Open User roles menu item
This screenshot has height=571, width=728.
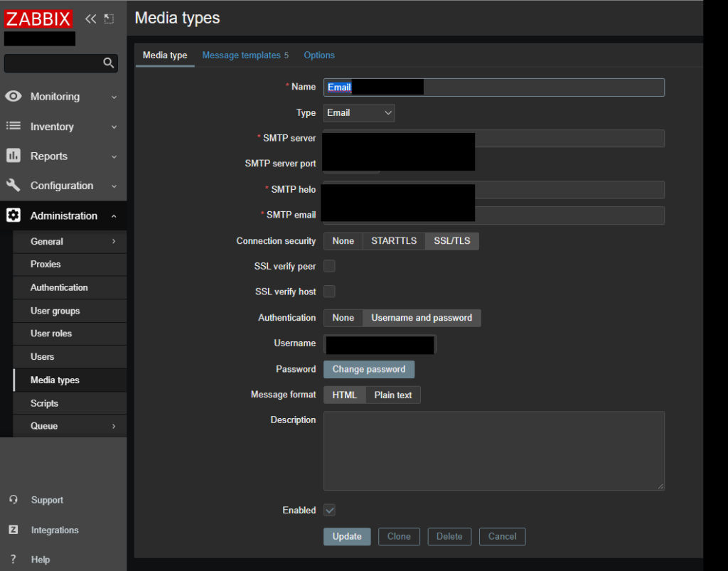pos(70,333)
